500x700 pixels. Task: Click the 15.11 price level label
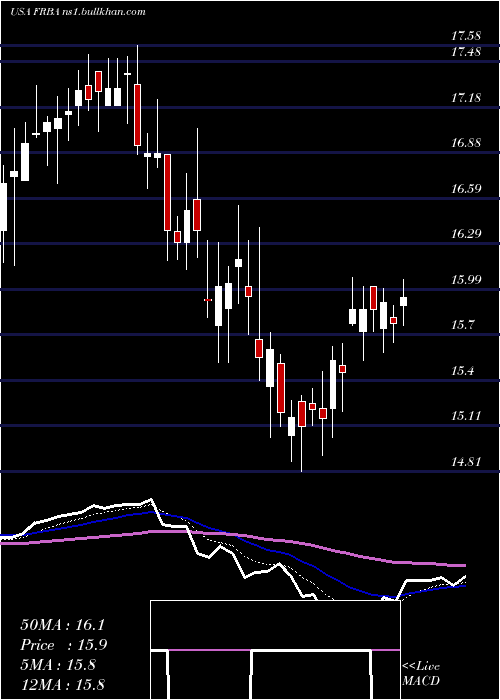click(467, 416)
